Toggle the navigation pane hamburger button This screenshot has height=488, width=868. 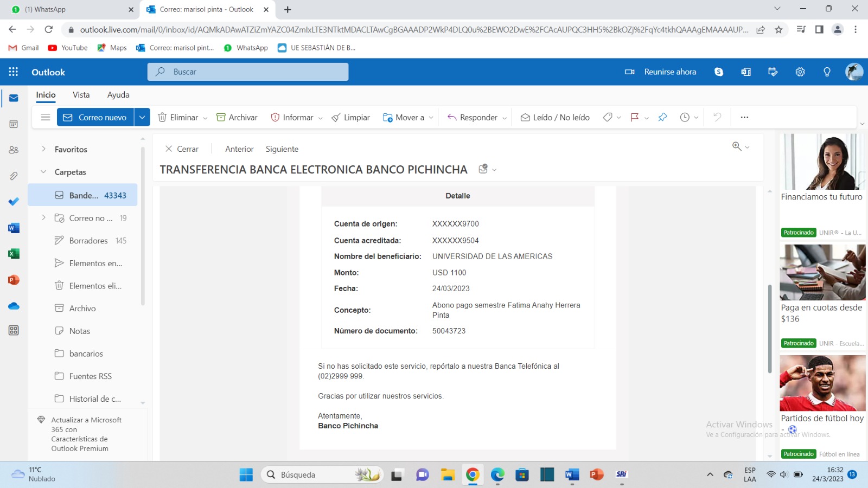point(46,117)
